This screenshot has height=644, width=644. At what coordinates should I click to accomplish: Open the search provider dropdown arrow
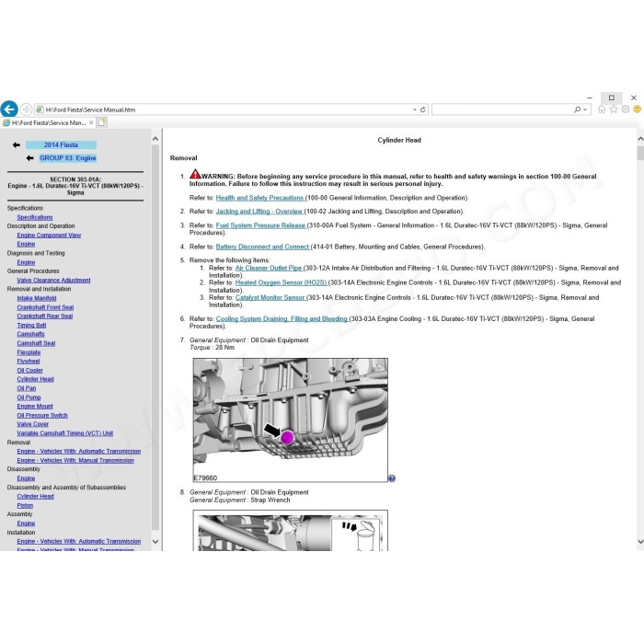pyautogui.click(x=585, y=109)
